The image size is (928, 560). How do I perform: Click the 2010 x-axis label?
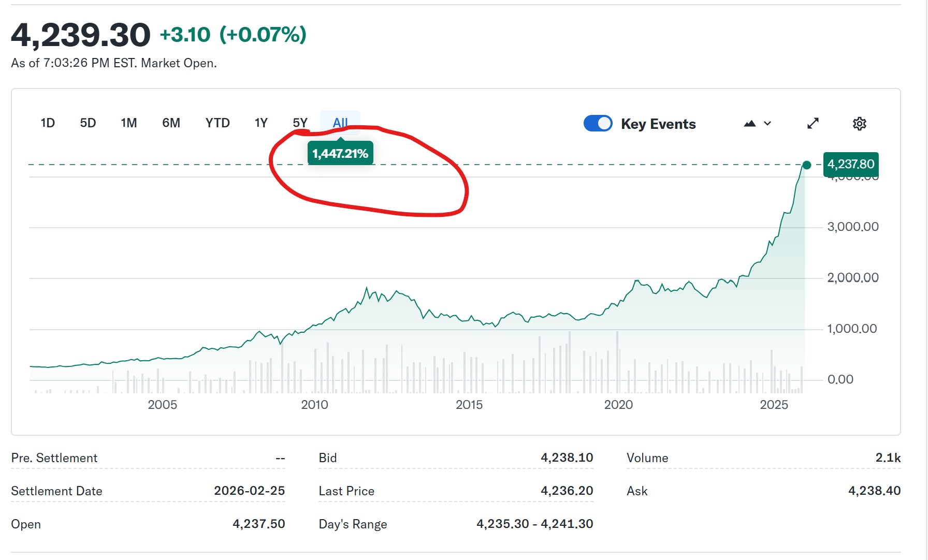(315, 405)
